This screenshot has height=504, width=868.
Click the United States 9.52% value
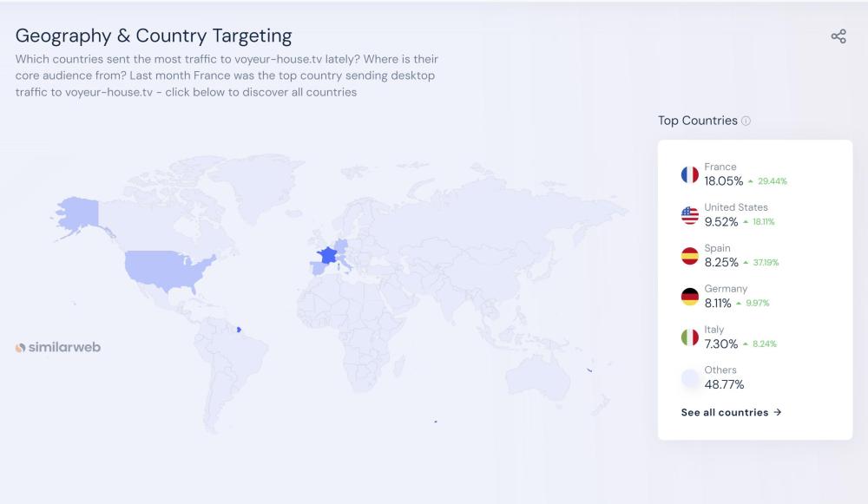click(x=720, y=222)
